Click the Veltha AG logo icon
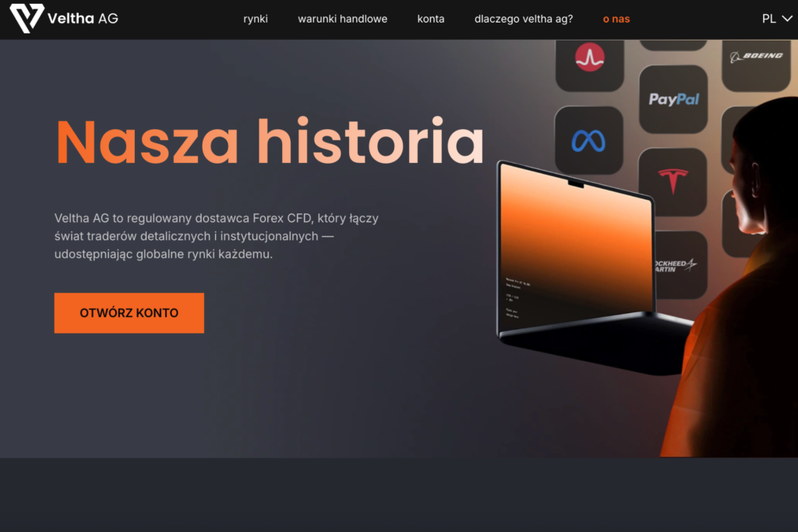This screenshot has width=798, height=532. click(x=26, y=19)
